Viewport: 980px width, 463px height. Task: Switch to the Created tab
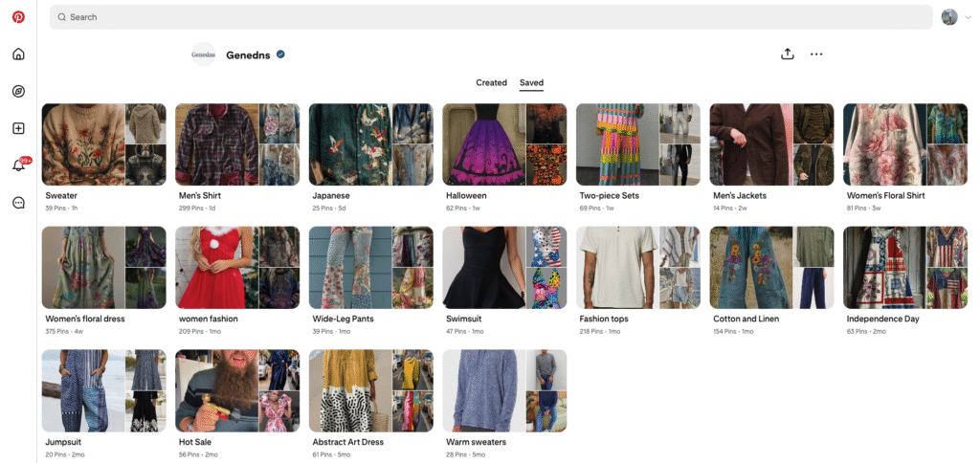[491, 83]
